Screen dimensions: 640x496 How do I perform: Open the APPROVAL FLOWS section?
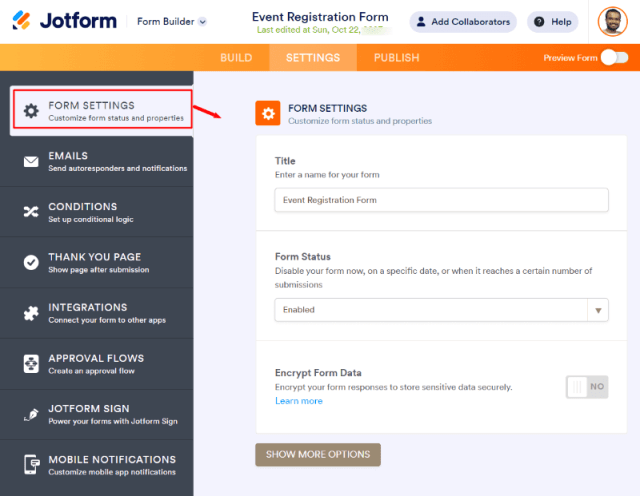coord(97,364)
